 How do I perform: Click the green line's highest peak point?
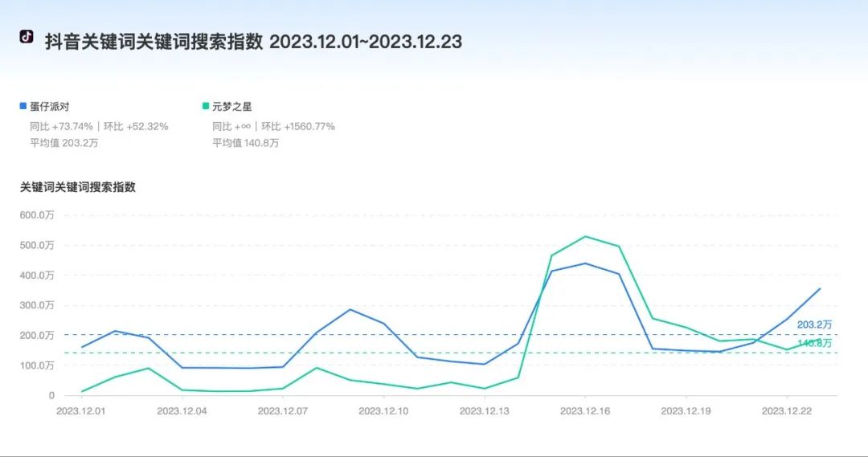[x=585, y=236]
